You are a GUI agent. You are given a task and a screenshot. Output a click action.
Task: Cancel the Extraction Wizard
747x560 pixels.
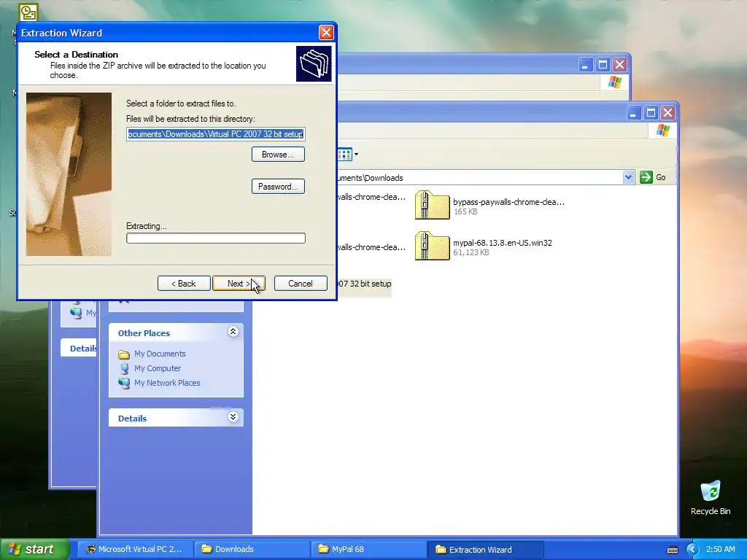pos(301,284)
